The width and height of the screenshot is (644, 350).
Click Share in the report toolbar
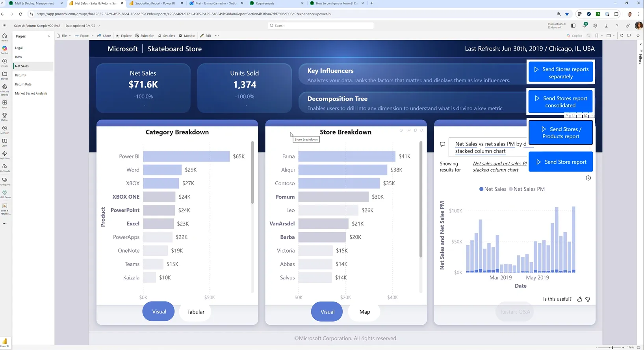pos(104,35)
